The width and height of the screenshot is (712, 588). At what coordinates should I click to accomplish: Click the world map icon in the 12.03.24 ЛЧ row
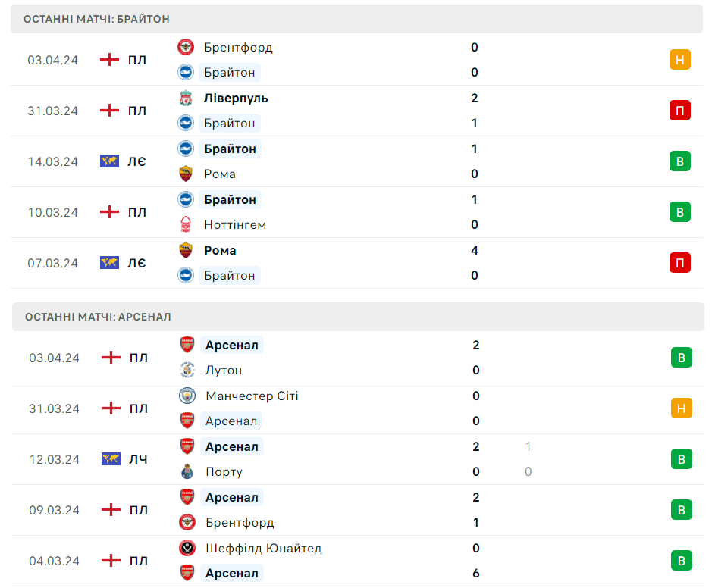click(111, 459)
